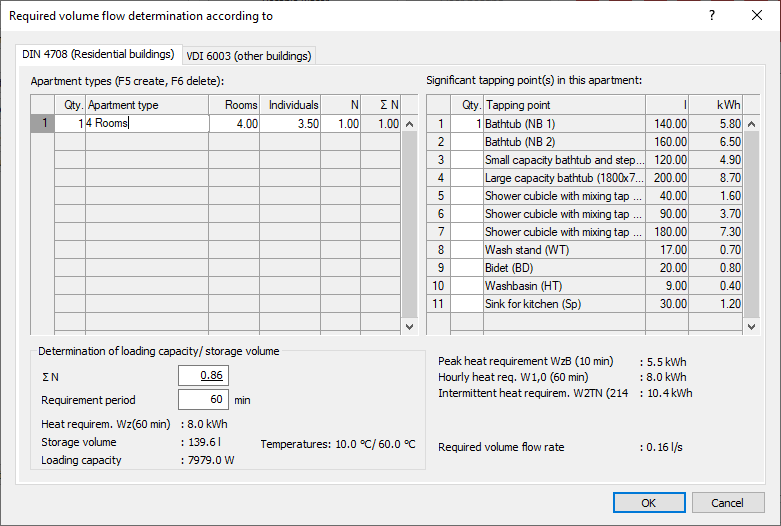Select 'Small capacity bathtub and step...' row
This screenshot has height=526, width=781.
click(x=564, y=159)
